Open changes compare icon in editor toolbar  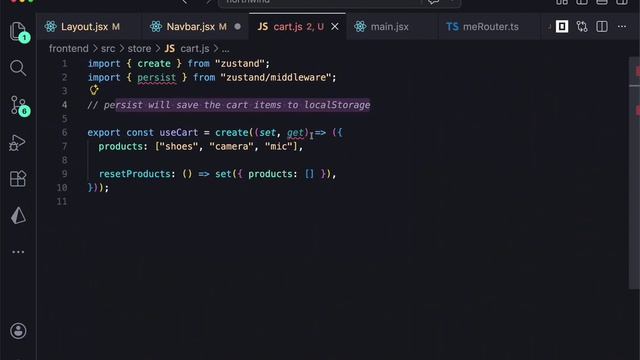pyautogui.click(x=582, y=27)
